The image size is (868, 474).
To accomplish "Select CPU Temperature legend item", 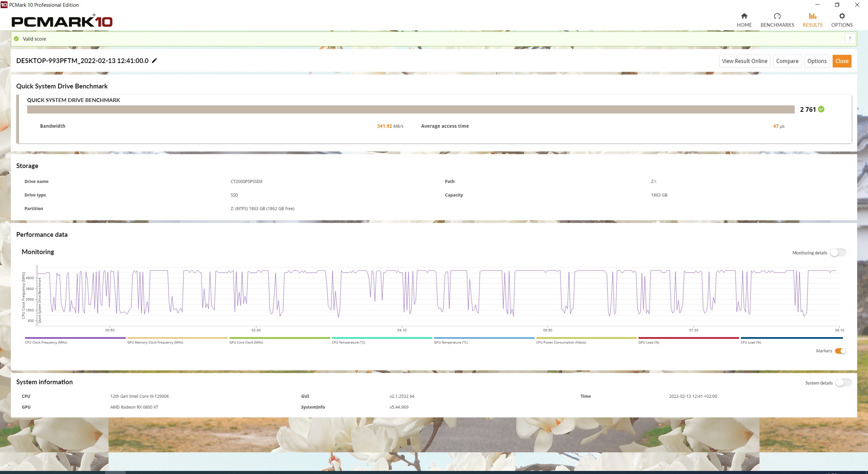I will tap(348, 342).
